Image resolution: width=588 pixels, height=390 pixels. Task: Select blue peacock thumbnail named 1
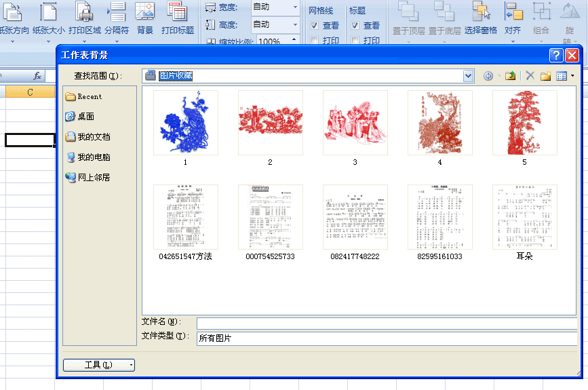tap(186, 123)
